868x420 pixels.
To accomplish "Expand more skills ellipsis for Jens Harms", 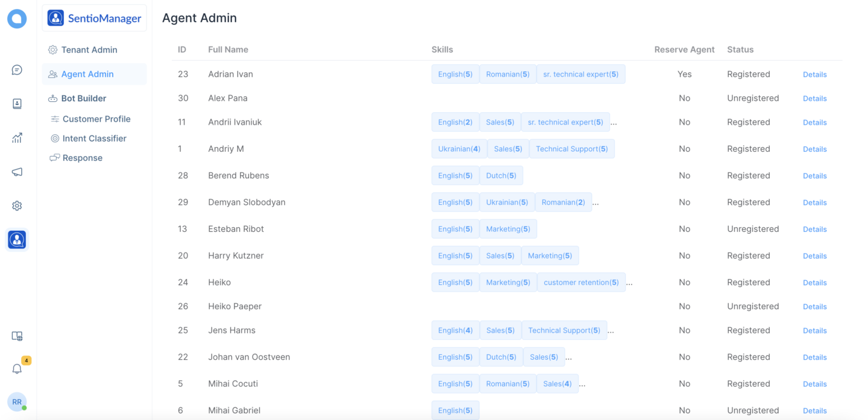I will [611, 331].
